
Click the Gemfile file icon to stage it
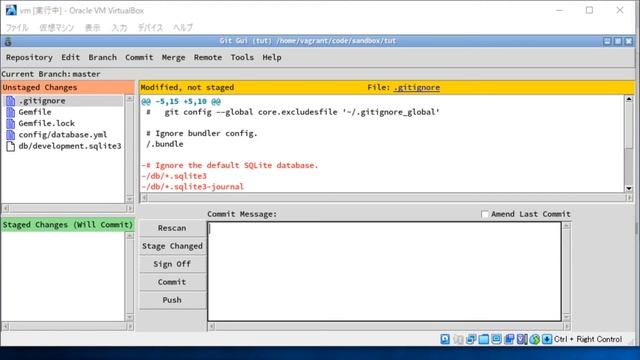(11, 112)
